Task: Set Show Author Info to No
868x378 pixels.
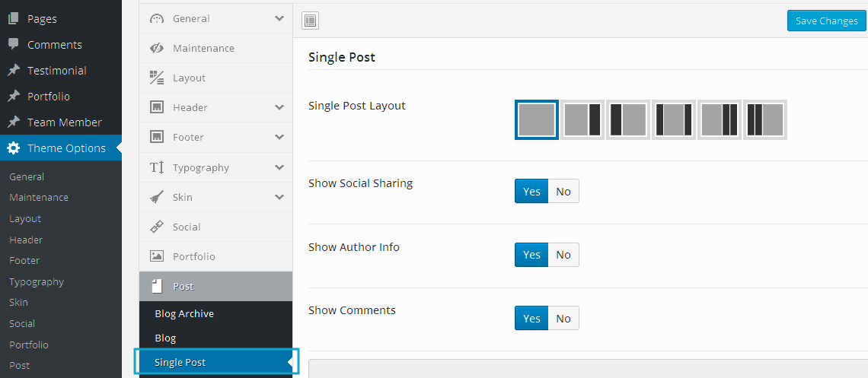Action: coord(563,255)
